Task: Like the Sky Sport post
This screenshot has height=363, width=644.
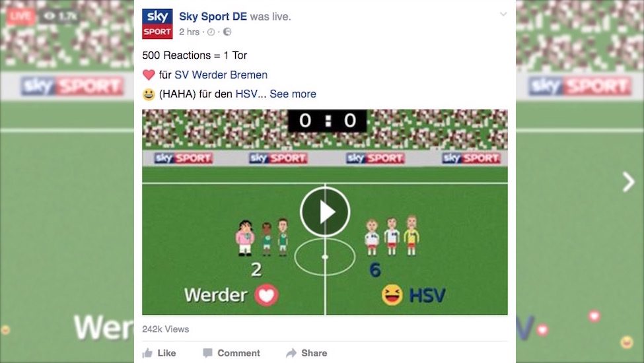Action: tap(159, 352)
